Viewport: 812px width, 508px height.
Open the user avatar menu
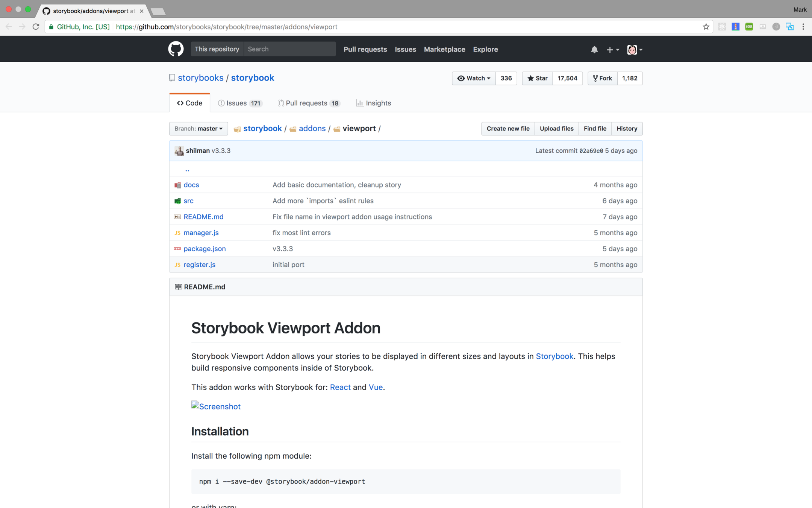click(x=635, y=50)
